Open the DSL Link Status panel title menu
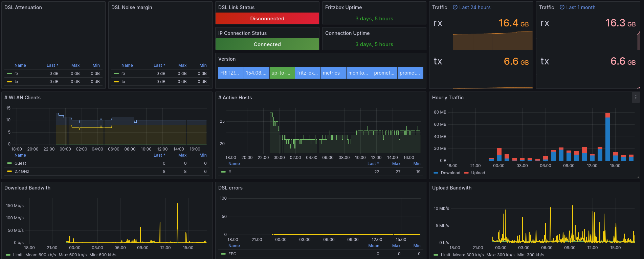This screenshot has height=259, width=644. 236,7
